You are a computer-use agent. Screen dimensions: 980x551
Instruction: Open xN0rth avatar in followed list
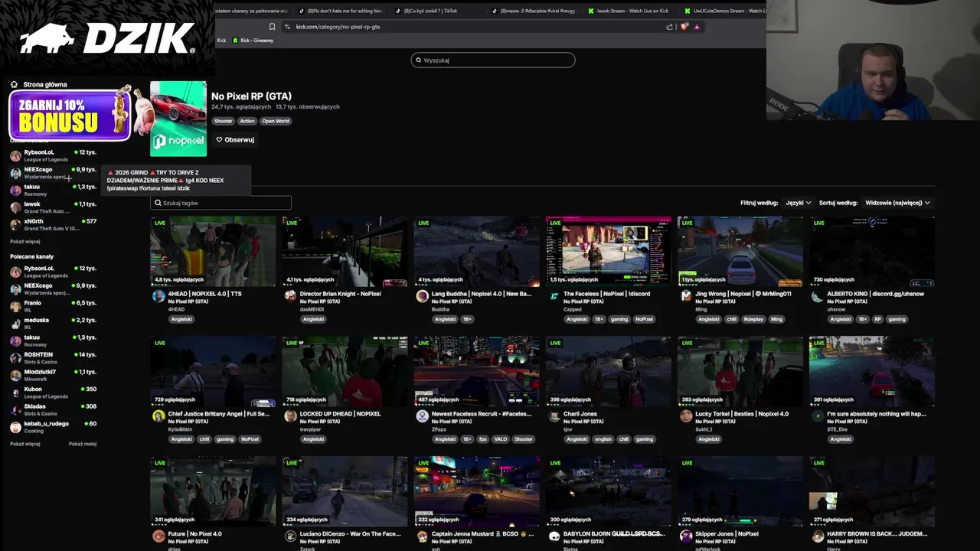coord(15,224)
